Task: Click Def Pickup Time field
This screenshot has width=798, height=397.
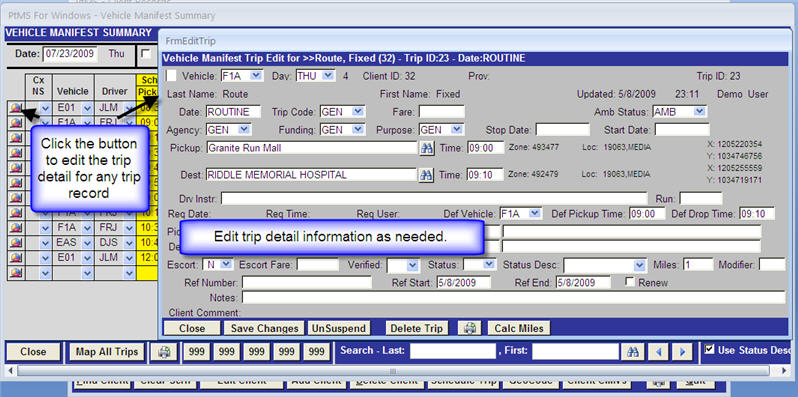Action: click(x=647, y=214)
